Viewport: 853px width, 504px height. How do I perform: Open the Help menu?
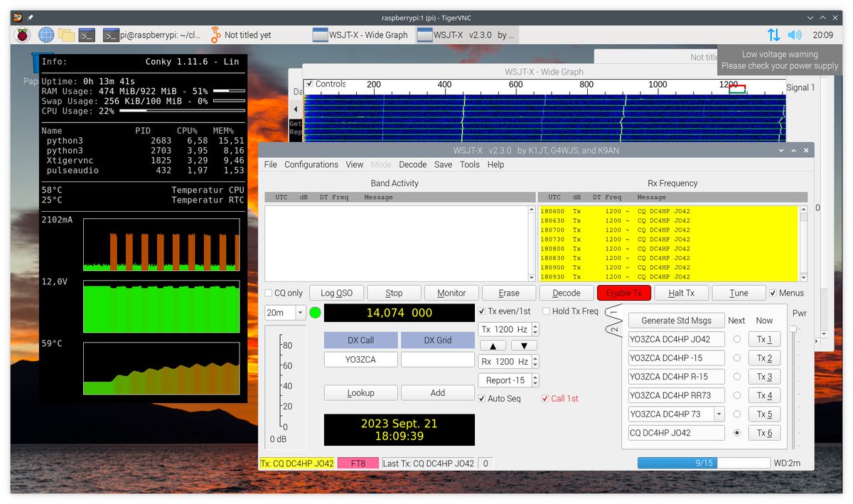pyautogui.click(x=495, y=164)
